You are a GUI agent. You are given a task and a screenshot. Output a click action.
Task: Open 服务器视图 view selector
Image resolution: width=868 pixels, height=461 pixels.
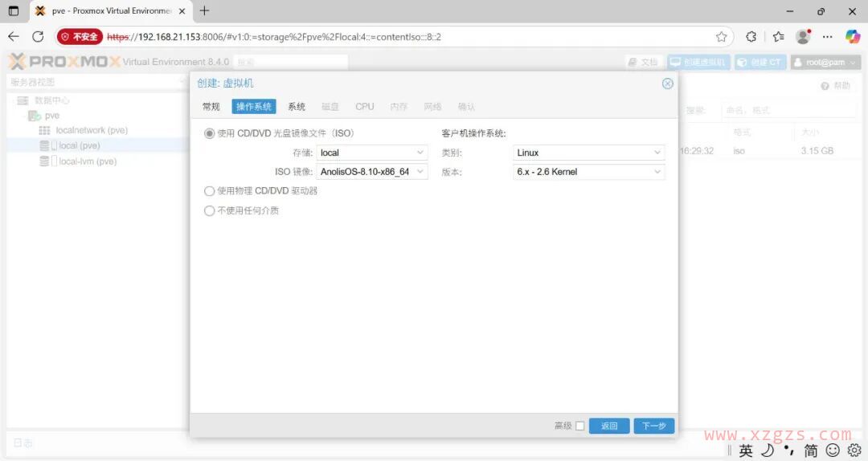(96, 82)
